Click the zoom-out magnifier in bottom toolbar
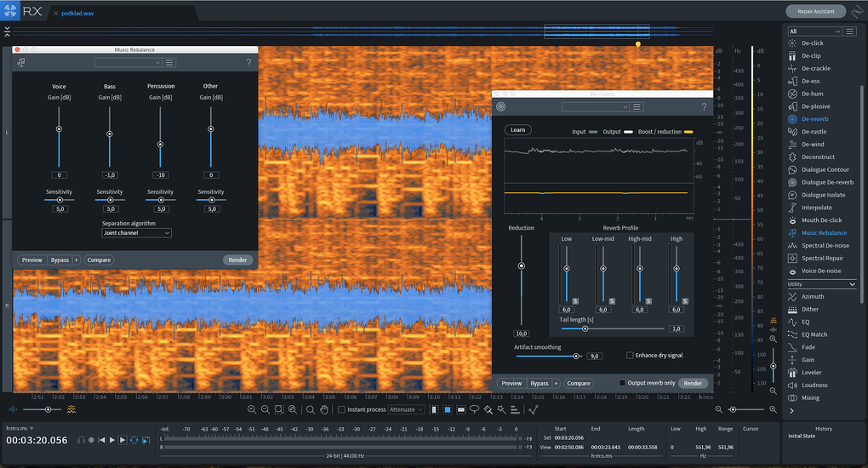 click(x=266, y=410)
